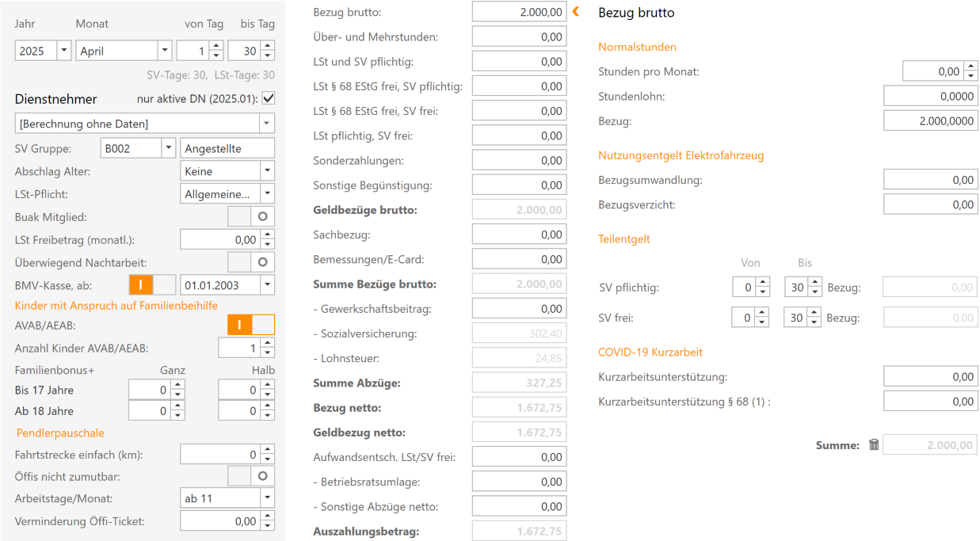Screen dimensions: 980x541
Task: Select the Bezug brutto amount field
Action: point(519,11)
